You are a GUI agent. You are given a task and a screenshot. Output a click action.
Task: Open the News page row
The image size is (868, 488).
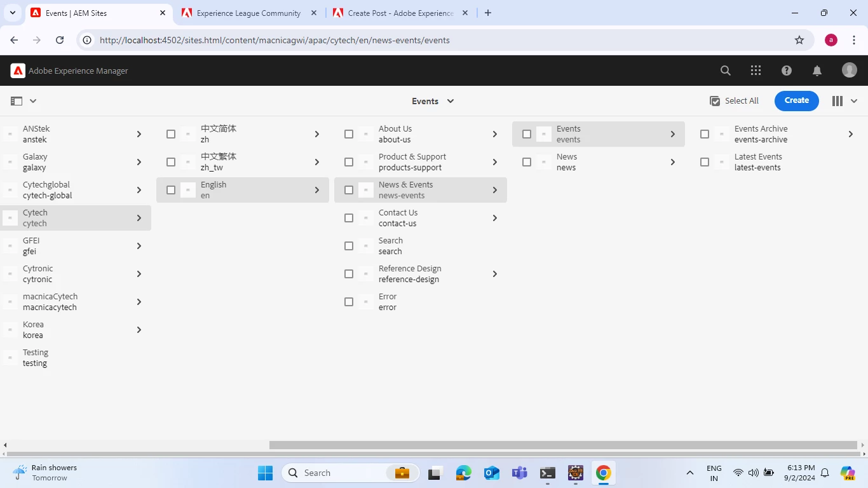click(599, 162)
